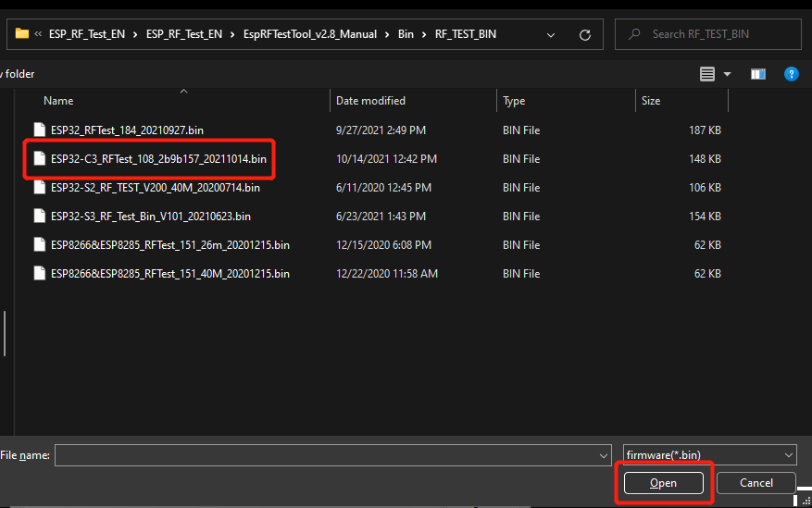Image resolution: width=812 pixels, height=508 pixels.
Task: Click date 10/14/2021 12:42 PM
Action: point(386,159)
